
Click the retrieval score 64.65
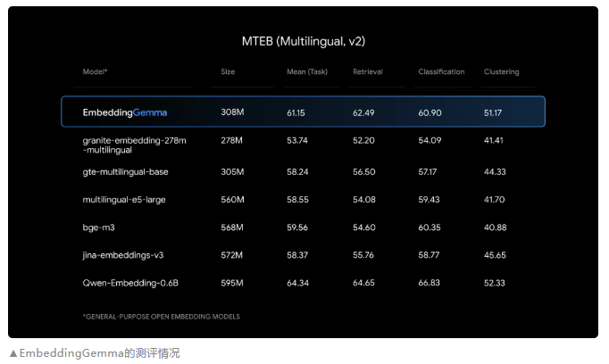click(x=363, y=283)
